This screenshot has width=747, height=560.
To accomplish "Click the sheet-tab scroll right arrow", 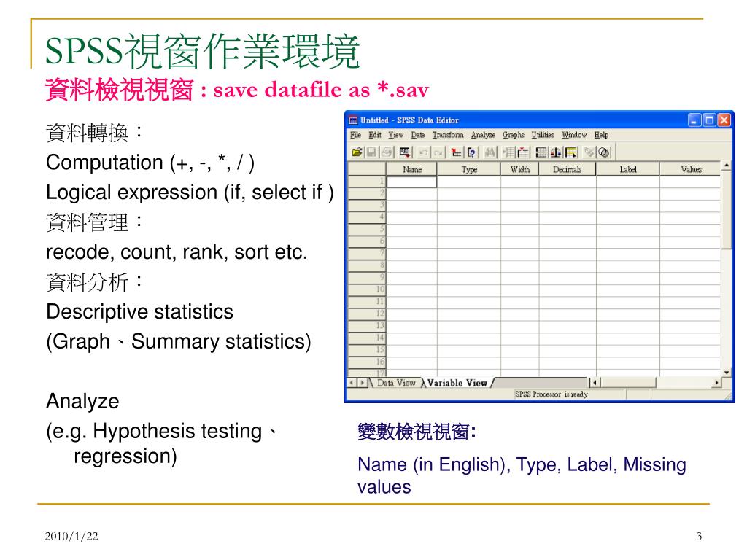I will pos(362,383).
